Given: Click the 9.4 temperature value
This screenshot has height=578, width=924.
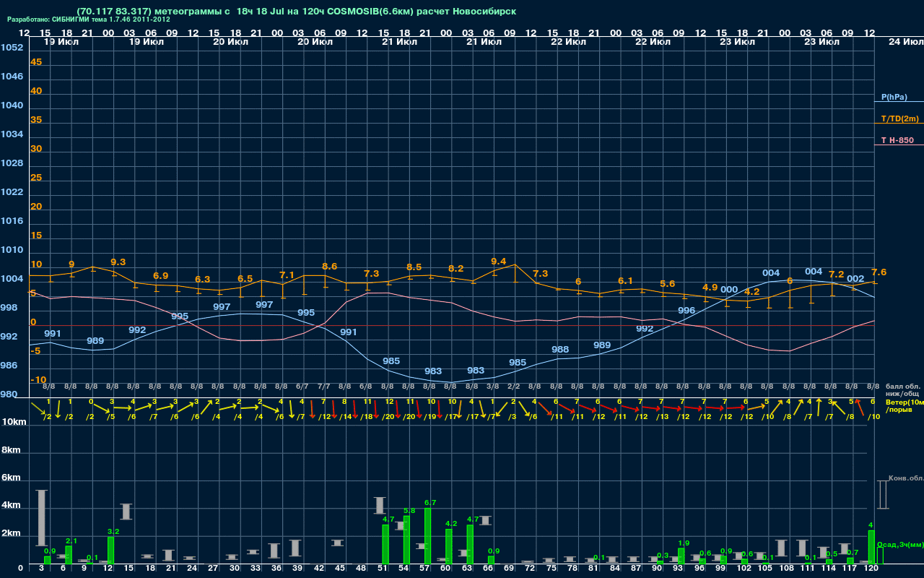Looking at the screenshot, I should tap(498, 262).
